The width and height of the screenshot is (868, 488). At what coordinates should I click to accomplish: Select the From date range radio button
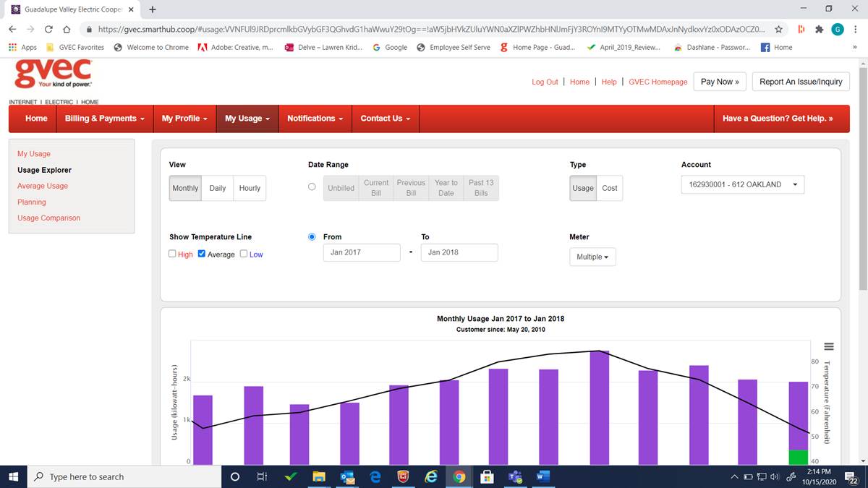(x=312, y=236)
